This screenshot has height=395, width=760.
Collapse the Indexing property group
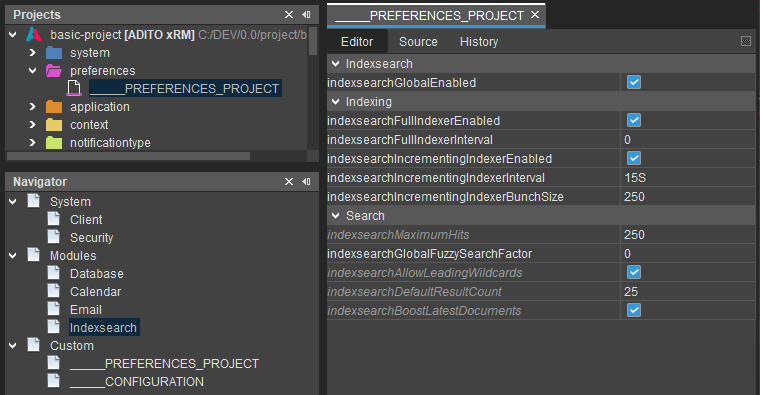tap(335, 102)
